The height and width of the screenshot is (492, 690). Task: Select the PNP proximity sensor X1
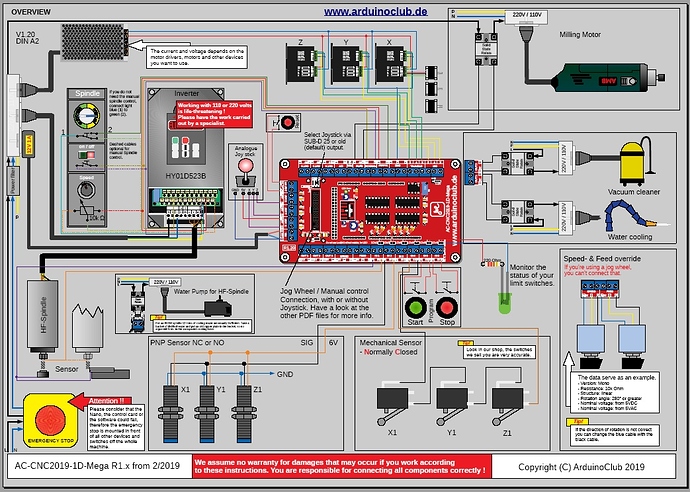pos(170,414)
